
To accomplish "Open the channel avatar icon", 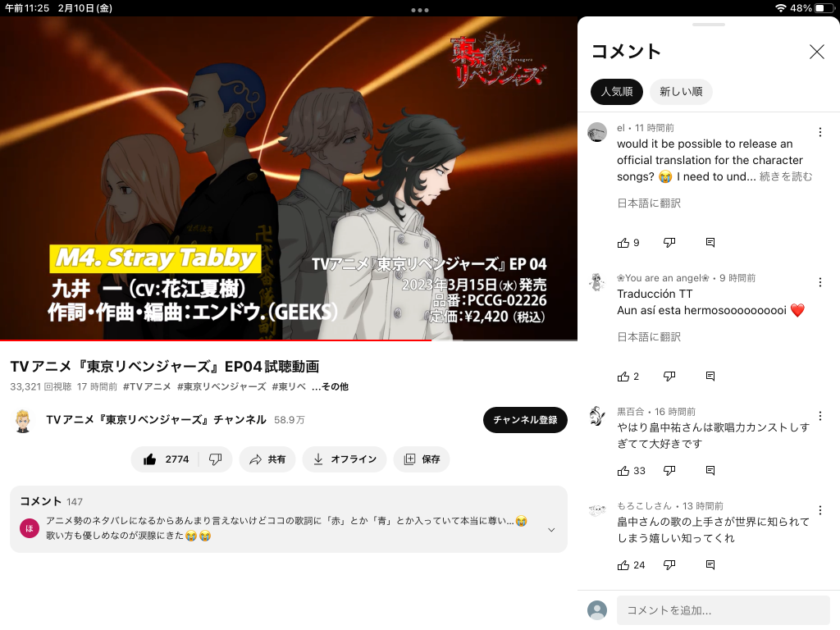I will pyautogui.click(x=22, y=421).
